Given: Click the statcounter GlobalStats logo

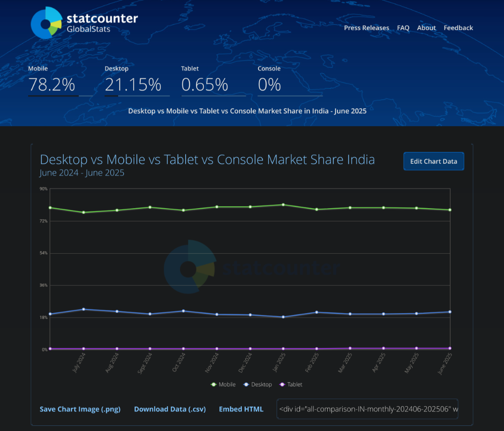Looking at the screenshot, I should click(84, 23).
